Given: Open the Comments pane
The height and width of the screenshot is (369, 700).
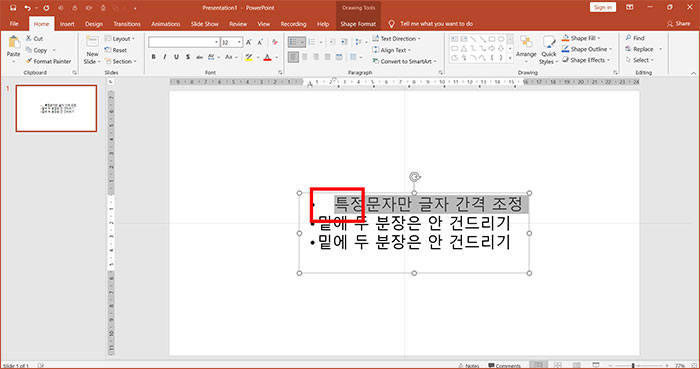Looking at the screenshot, I should 504,365.
